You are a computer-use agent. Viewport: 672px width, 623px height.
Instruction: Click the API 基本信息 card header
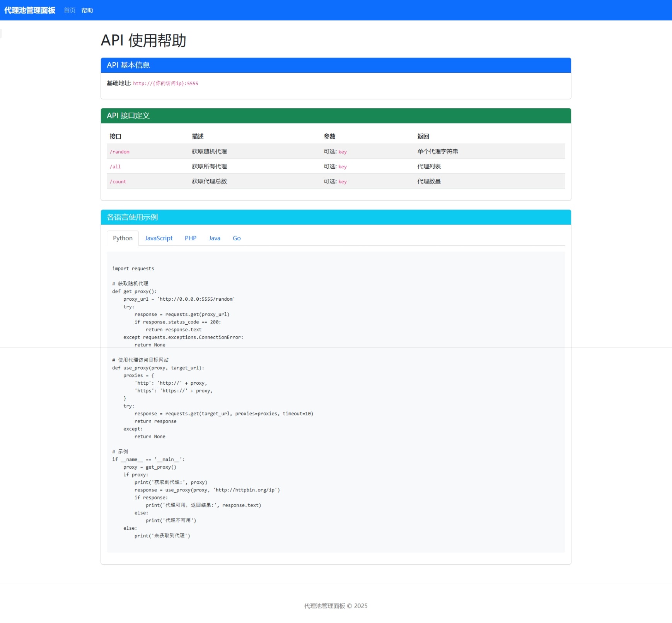tap(336, 65)
